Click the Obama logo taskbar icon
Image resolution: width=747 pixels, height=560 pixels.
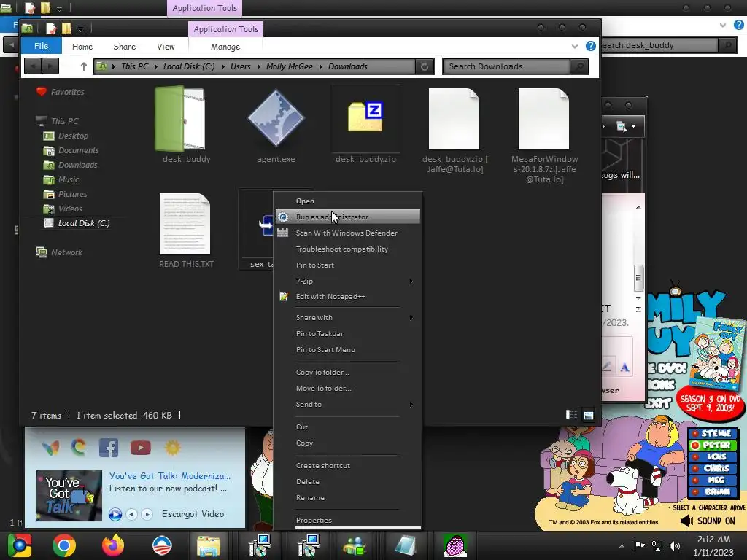point(162,545)
